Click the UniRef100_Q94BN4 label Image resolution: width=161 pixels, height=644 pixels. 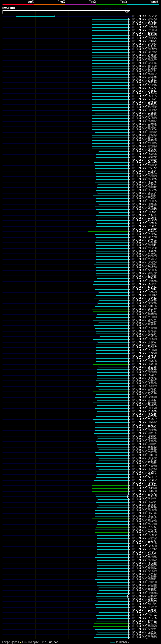point(144,41)
